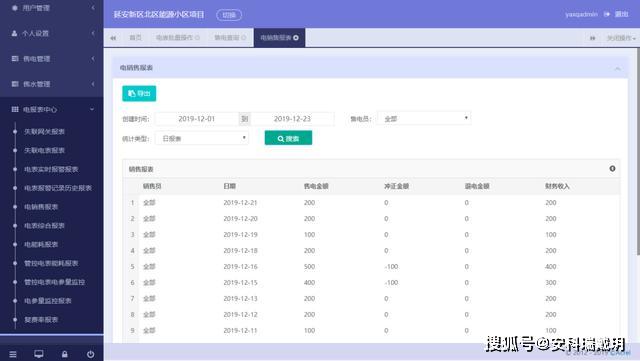This screenshot has width=640, height=361.
Task: Select the row dated 2019-12-20
Action: [371, 219]
